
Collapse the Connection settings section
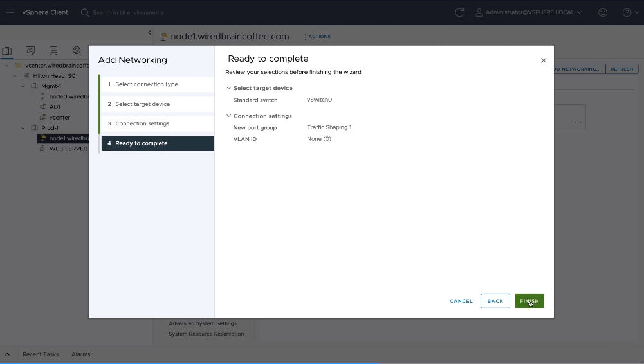tap(228, 116)
